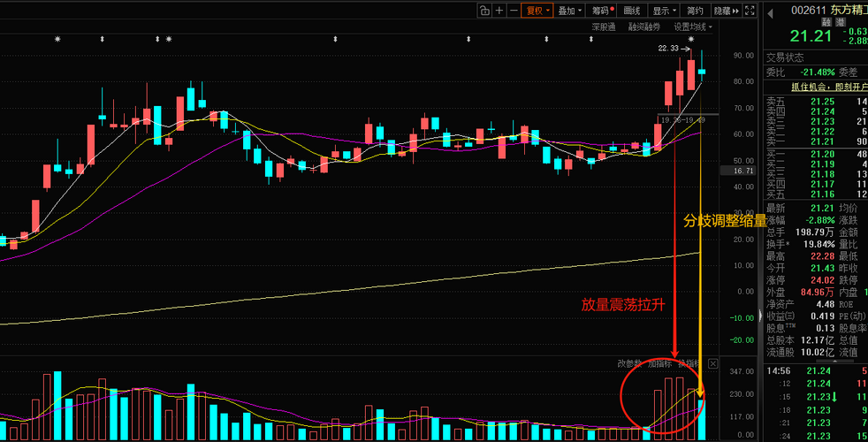
Task: Click the left arrow beside stock code 002611
Action: (x=770, y=14)
